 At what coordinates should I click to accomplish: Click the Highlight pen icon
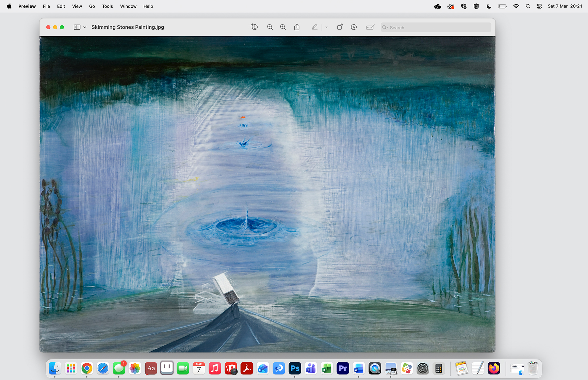[314, 27]
